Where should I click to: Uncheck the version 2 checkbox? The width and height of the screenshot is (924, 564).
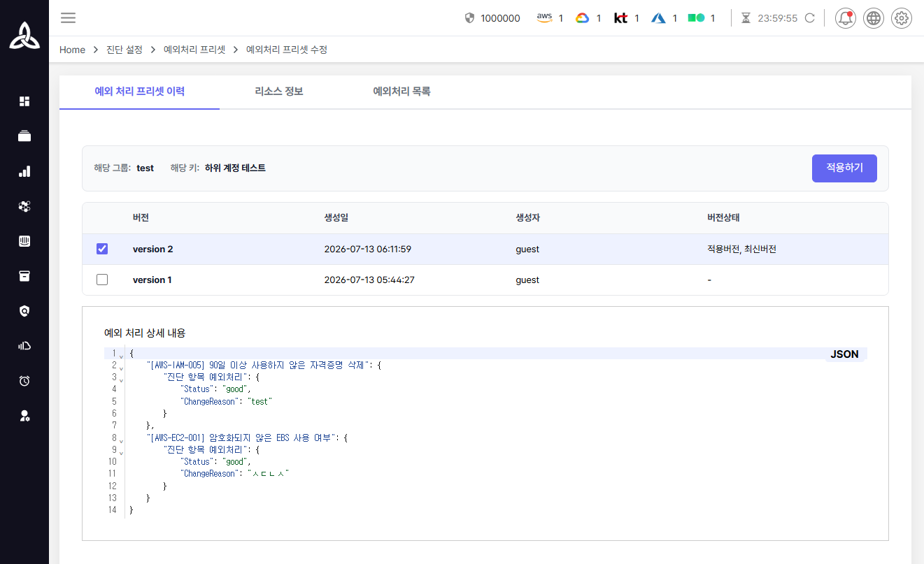click(x=102, y=249)
